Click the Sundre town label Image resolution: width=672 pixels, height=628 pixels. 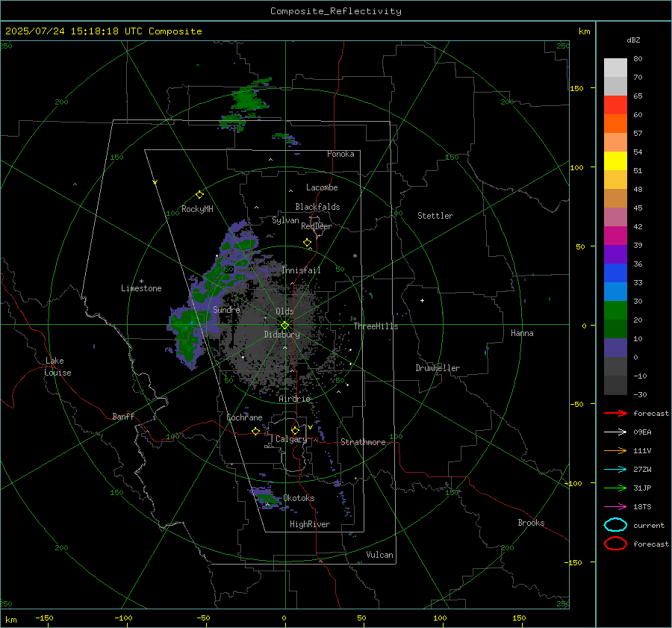click(226, 309)
